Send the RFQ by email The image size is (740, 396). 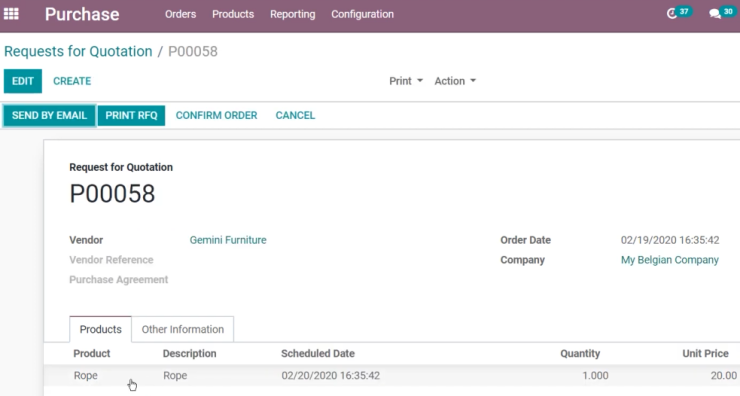50,116
